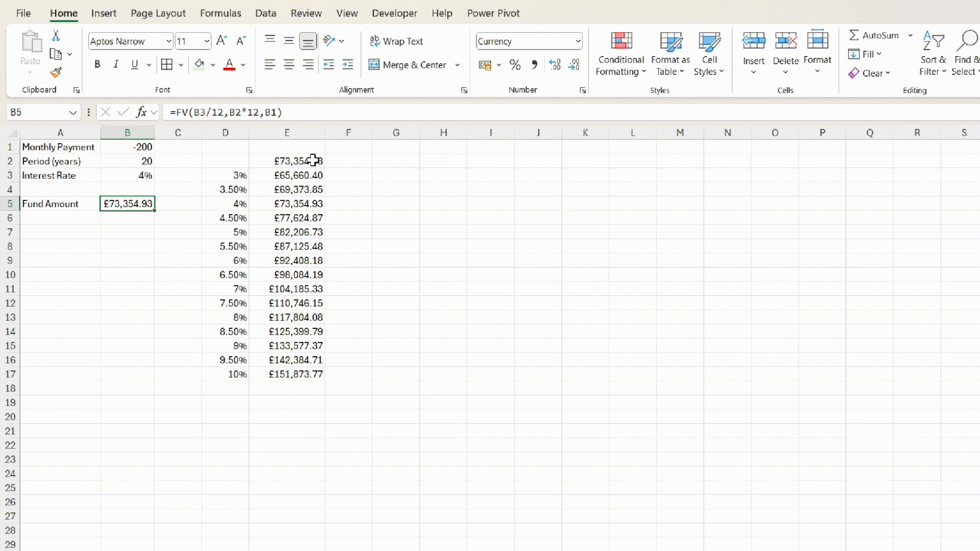Switch to the Formulas tab

point(220,13)
